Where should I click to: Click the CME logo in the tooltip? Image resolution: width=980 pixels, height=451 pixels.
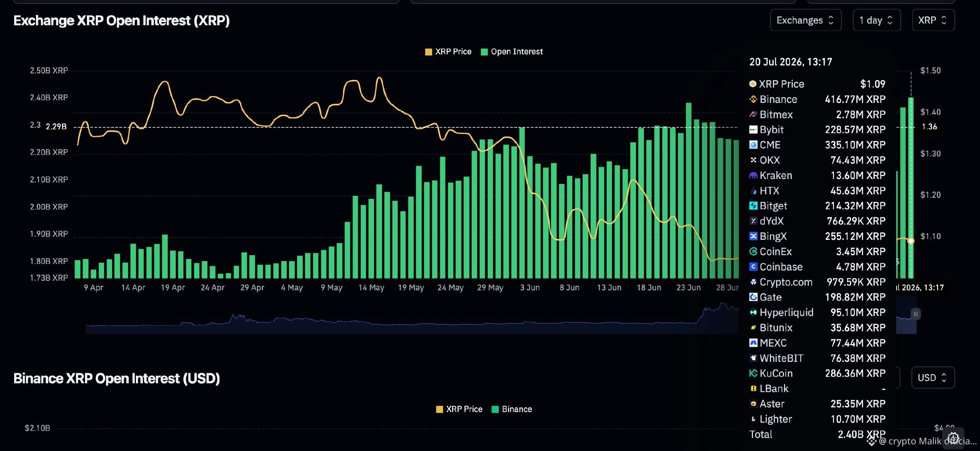click(753, 145)
